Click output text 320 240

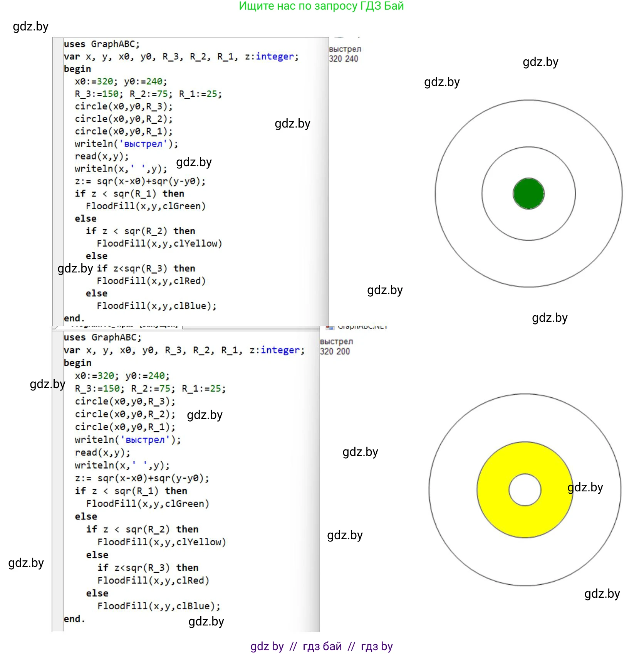tap(343, 59)
